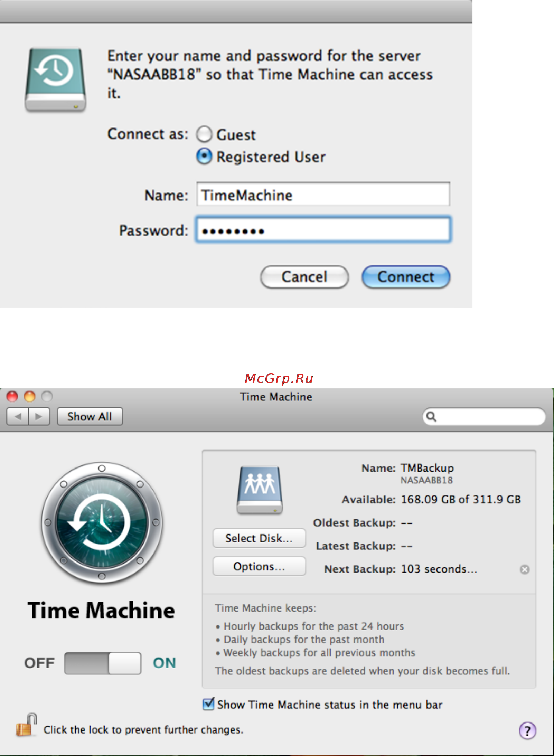Click the available space 168.09 GB text

click(x=461, y=499)
